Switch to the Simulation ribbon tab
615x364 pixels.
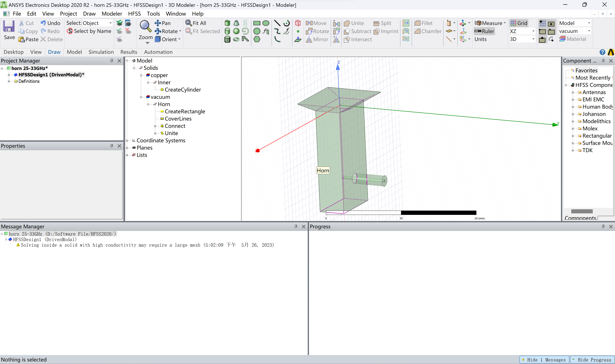click(x=101, y=52)
